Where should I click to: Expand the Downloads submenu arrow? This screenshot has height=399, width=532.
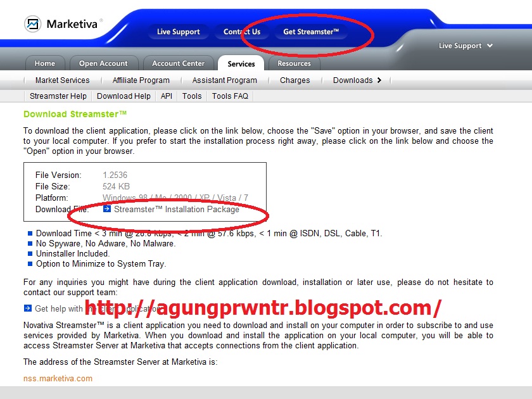[x=379, y=80]
